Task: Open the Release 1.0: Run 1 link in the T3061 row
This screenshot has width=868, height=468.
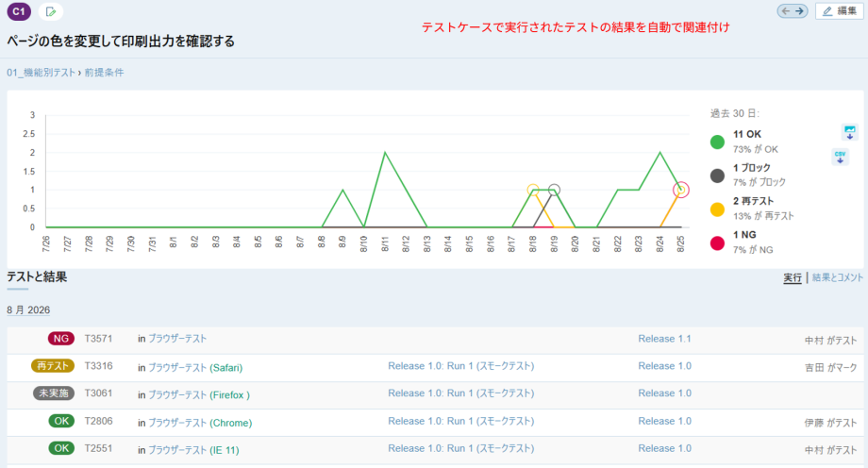Action: [x=461, y=393]
